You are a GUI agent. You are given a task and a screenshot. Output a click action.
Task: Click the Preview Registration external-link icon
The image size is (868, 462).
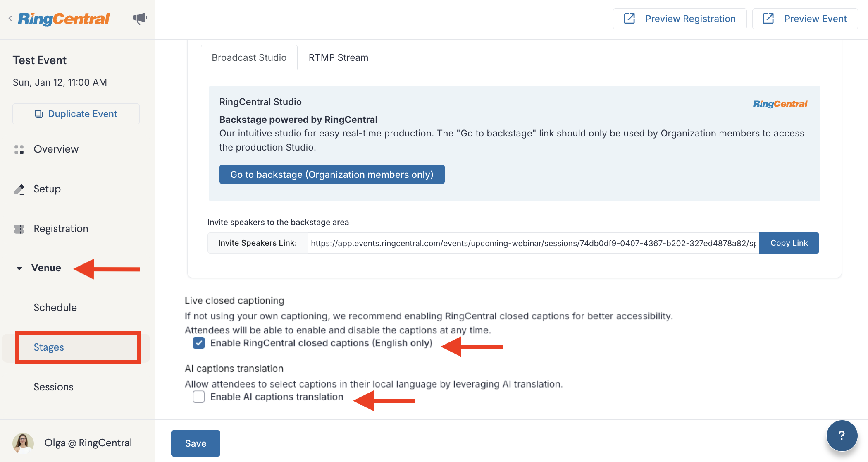[x=629, y=19]
